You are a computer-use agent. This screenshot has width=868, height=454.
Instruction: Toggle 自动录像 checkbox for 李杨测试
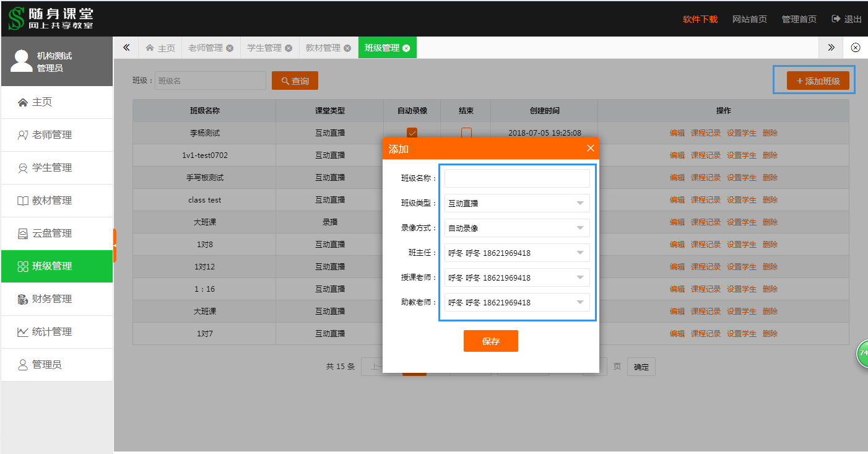tap(412, 133)
